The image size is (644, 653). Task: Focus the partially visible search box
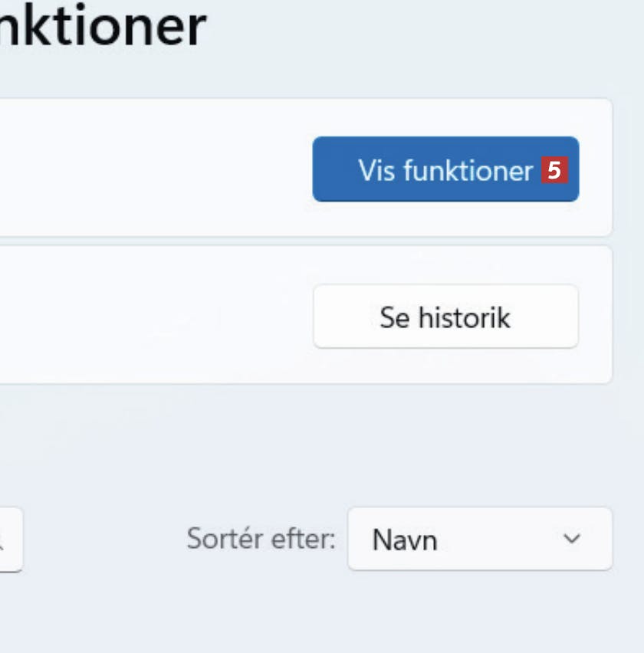click(x=9, y=540)
